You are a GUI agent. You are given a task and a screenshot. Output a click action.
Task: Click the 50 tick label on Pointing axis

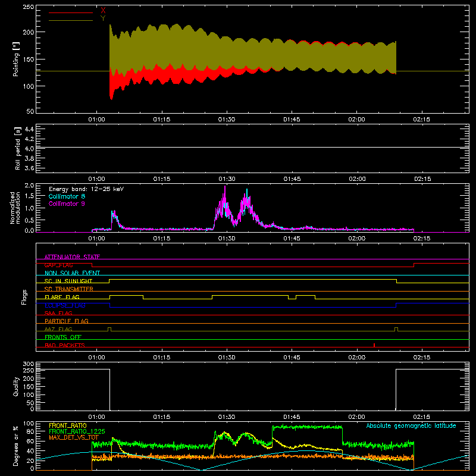pyautogui.click(x=30, y=111)
